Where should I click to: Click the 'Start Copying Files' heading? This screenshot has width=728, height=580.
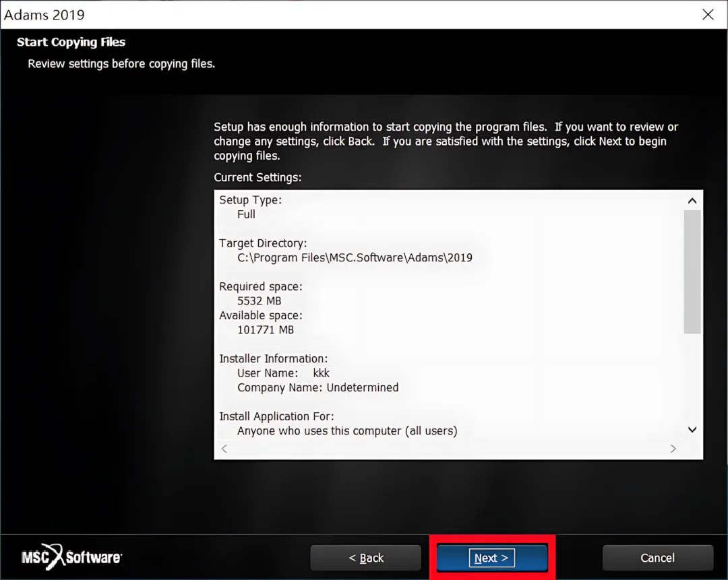pyautogui.click(x=71, y=42)
